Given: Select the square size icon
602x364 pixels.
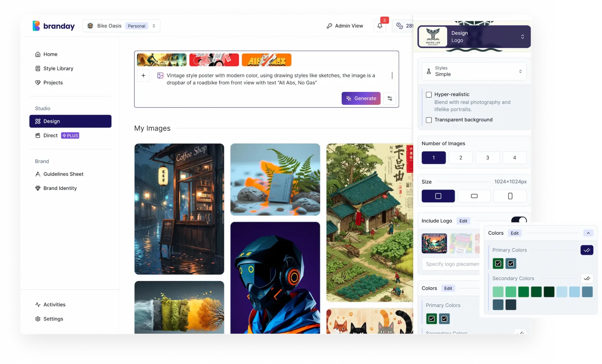Looking at the screenshot, I should (438, 196).
